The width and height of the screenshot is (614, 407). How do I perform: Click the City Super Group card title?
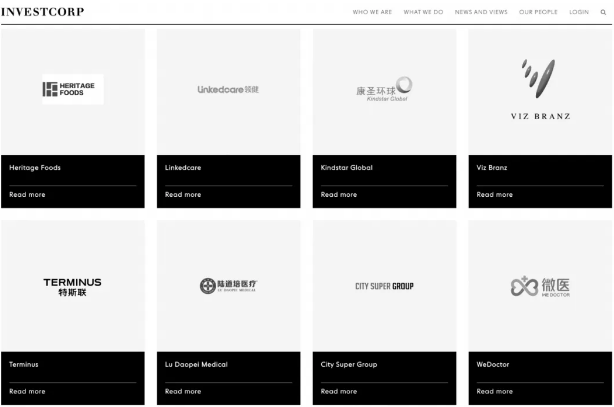point(349,364)
